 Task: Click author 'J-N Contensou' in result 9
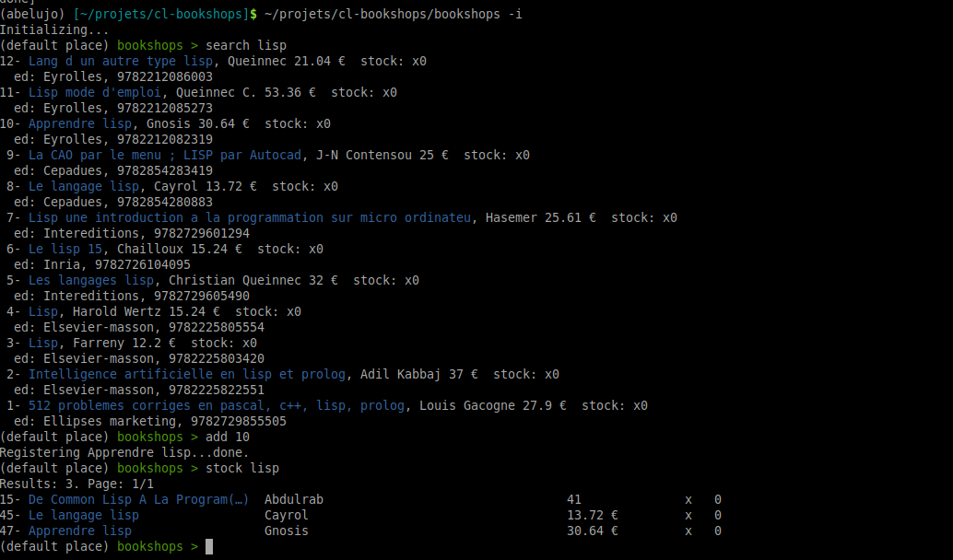click(363, 155)
